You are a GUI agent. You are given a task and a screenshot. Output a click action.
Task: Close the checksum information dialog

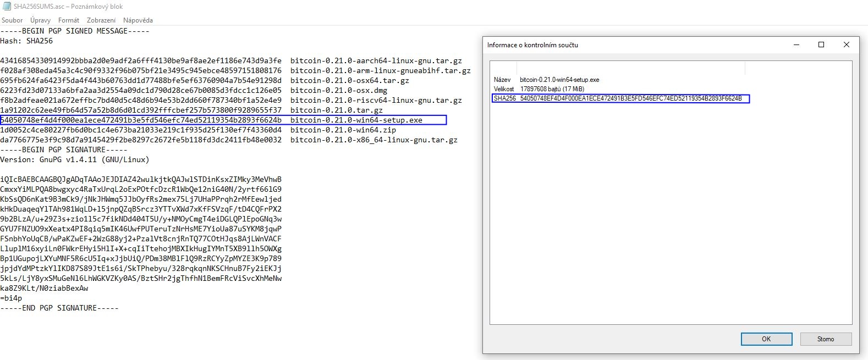[847, 45]
